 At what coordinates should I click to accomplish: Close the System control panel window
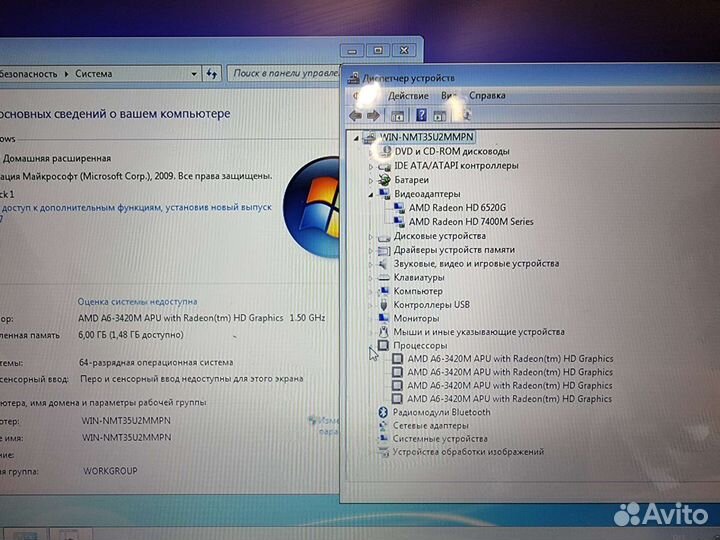[x=404, y=50]
